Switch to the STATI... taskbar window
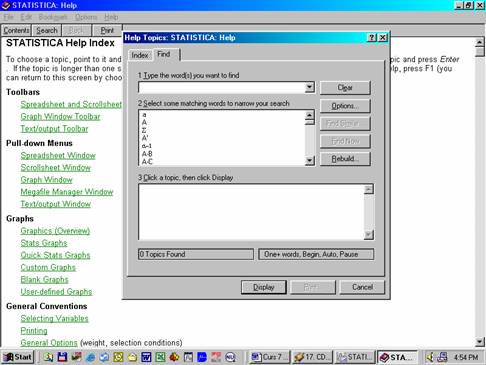The height and width of the screenshot is (365, 486). click(x=355, y=357)
